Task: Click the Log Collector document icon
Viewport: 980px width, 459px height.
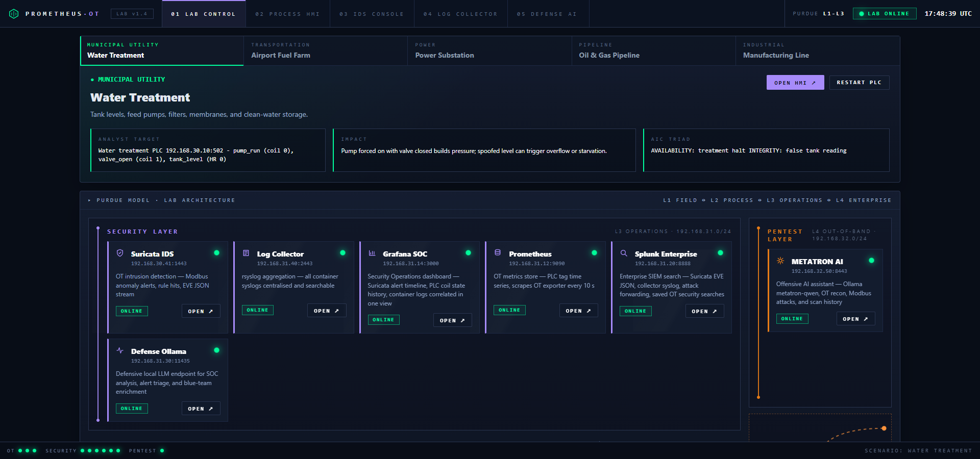Action: click(246, 253)
